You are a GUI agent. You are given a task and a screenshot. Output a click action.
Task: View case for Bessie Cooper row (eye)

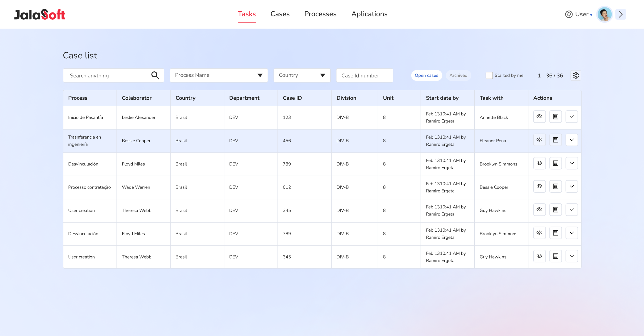539,140
